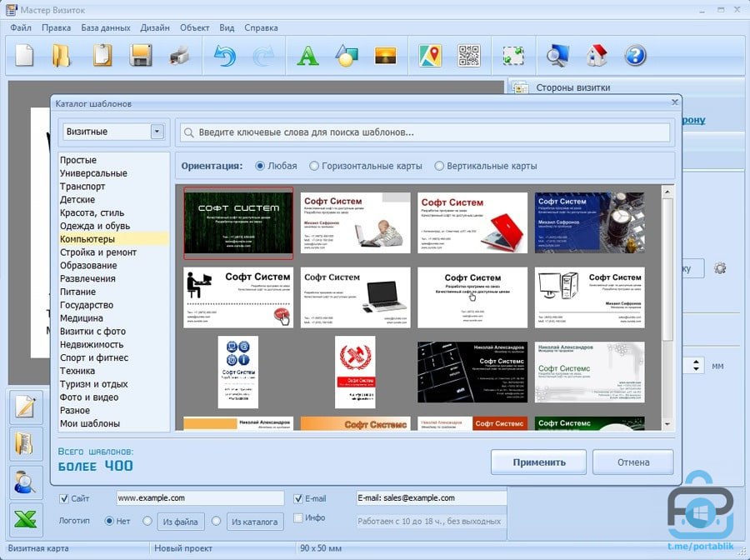This screenshot has width=750, height=560.
Task: Enable the Инфо checkbox
Action: (x=298, y=517)
